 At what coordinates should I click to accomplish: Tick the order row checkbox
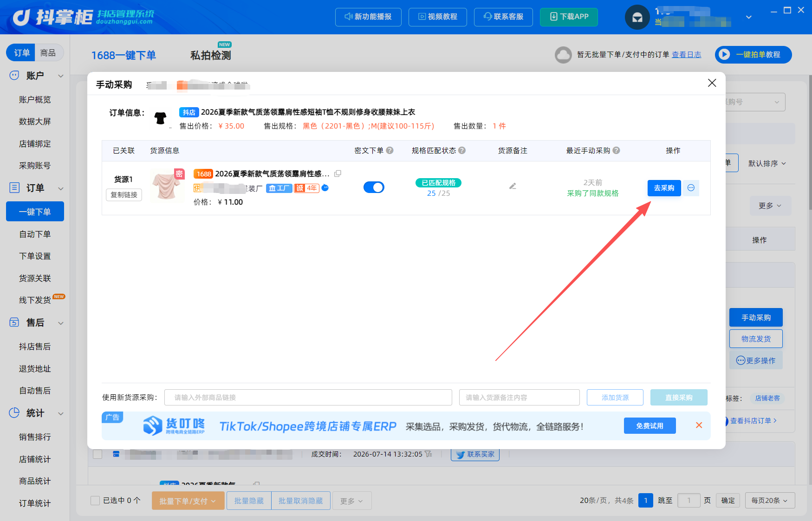click(x=97, y=454)
